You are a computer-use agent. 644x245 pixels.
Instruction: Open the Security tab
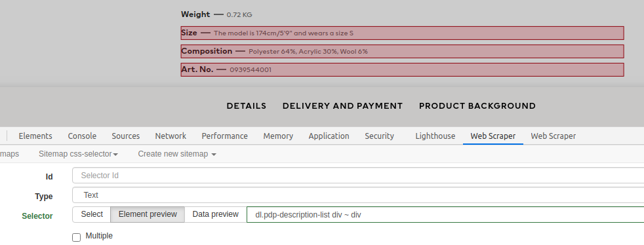pos(379,136)
